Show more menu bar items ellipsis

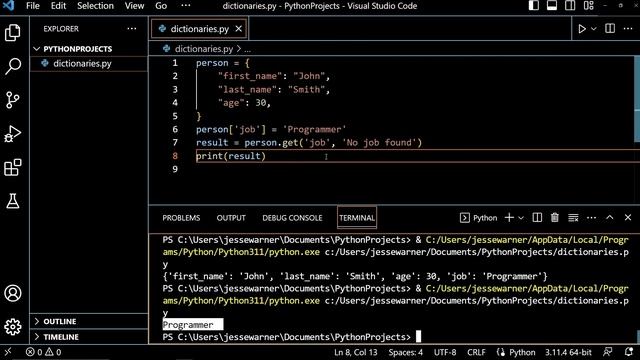coord(186,6)
